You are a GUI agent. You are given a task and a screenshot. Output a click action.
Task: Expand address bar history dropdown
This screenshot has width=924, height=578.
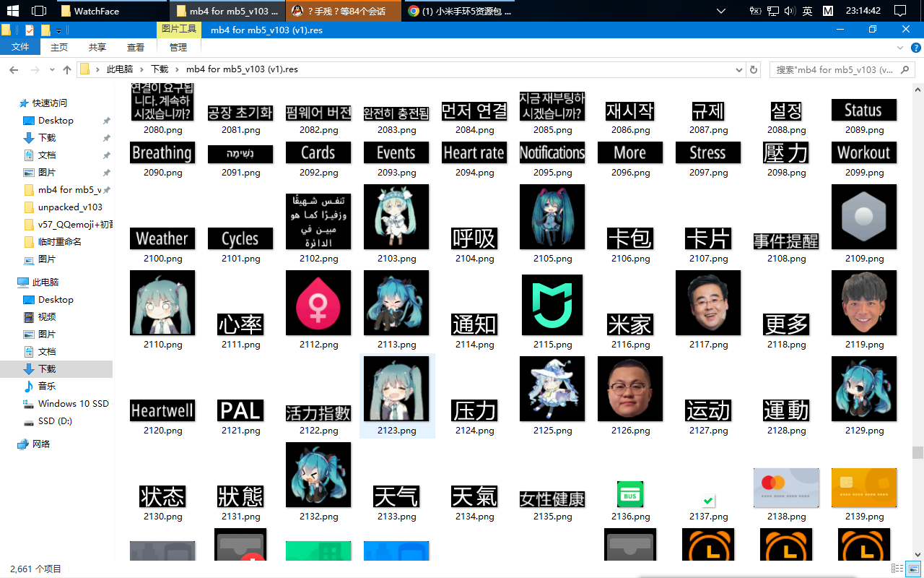click(x=738, y=70)
